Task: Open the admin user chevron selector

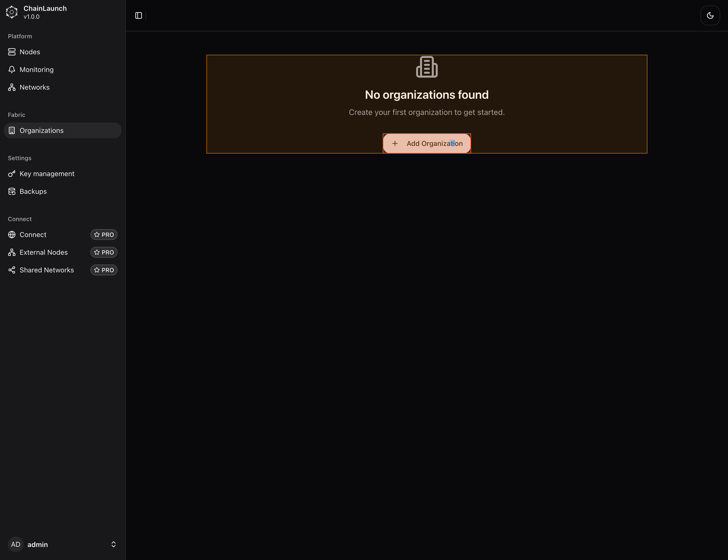Action: tap(113, 544)
